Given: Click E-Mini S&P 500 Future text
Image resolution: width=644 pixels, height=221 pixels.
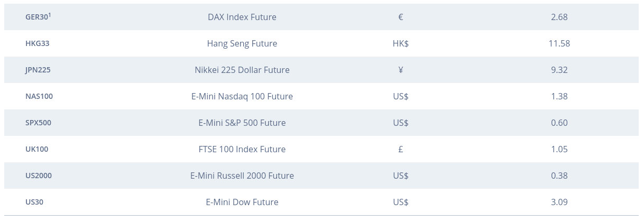Looking at the screenshot, I should pos(242,123).
